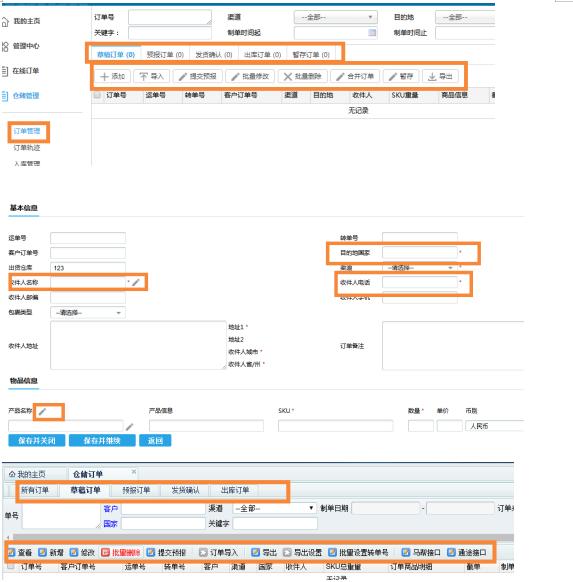Click the 收件人地址 text area
This screenshot has width=573, height=582.
[x=138, y=346]
